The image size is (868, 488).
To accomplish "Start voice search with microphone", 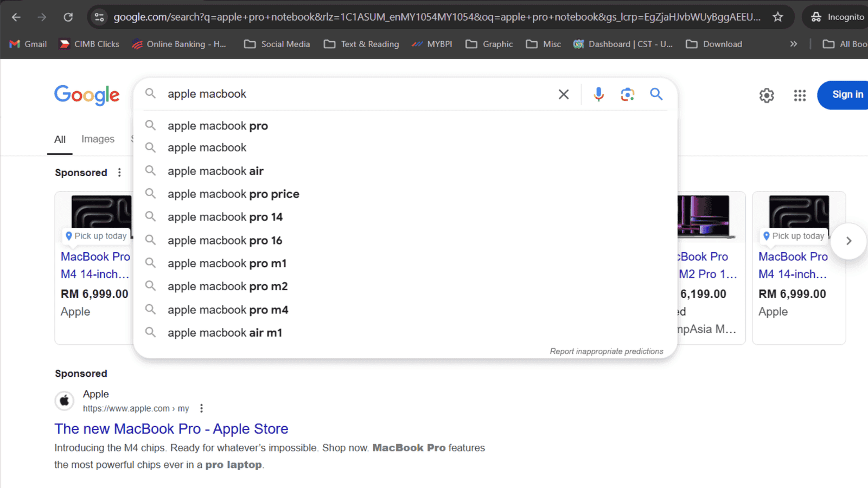I will pos(598,94).
